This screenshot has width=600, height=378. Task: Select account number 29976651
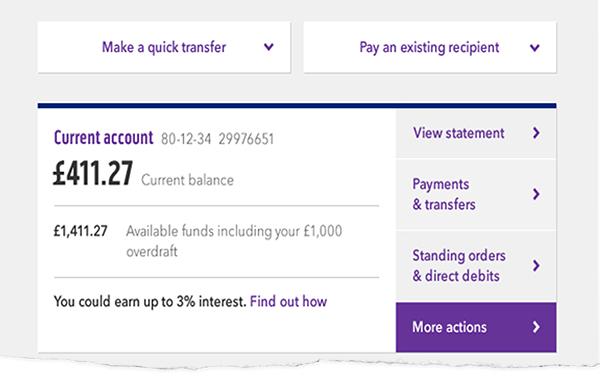coord(246,139)
